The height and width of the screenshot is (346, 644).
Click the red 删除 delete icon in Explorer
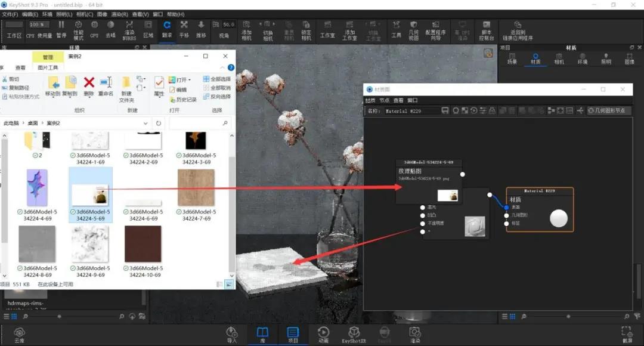tap(89, 86)
